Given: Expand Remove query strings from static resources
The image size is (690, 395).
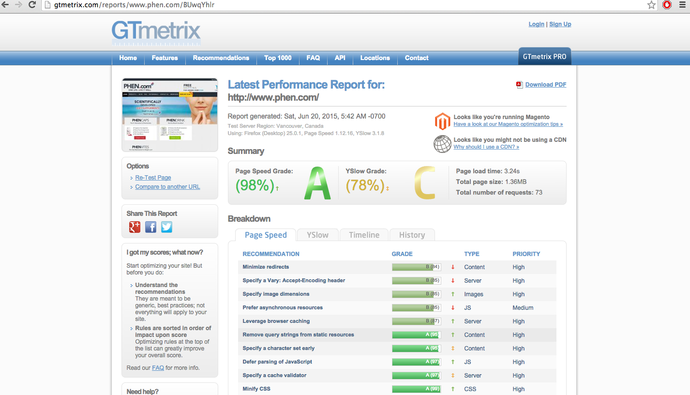Looking at the screenshot, I should pos(298,335).
